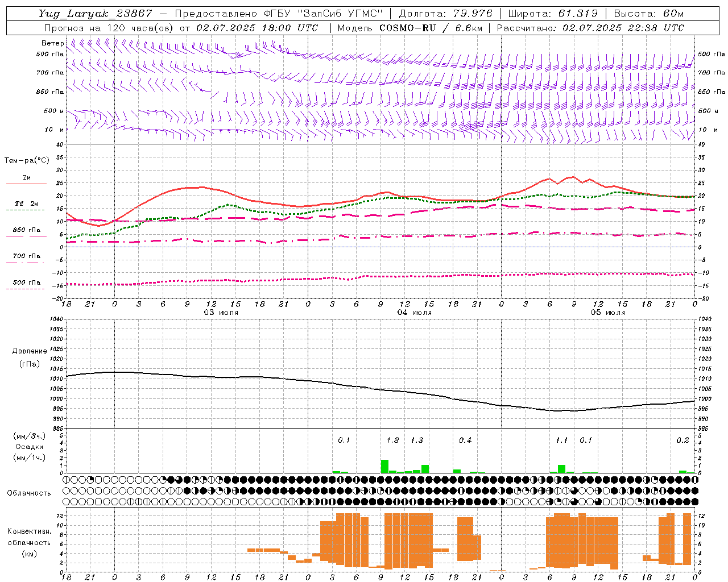
Task: Click the Высота: 60м header value
Action: (x=648, y=14)
